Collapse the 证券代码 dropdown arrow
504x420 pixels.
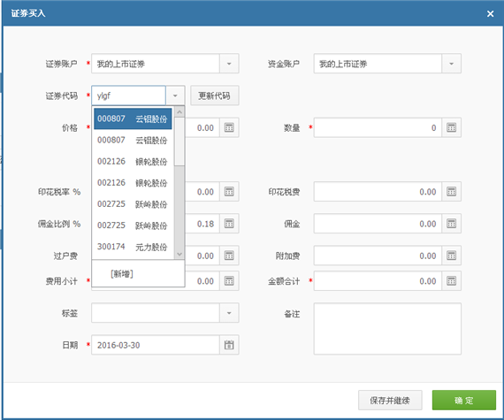(175, 95)
